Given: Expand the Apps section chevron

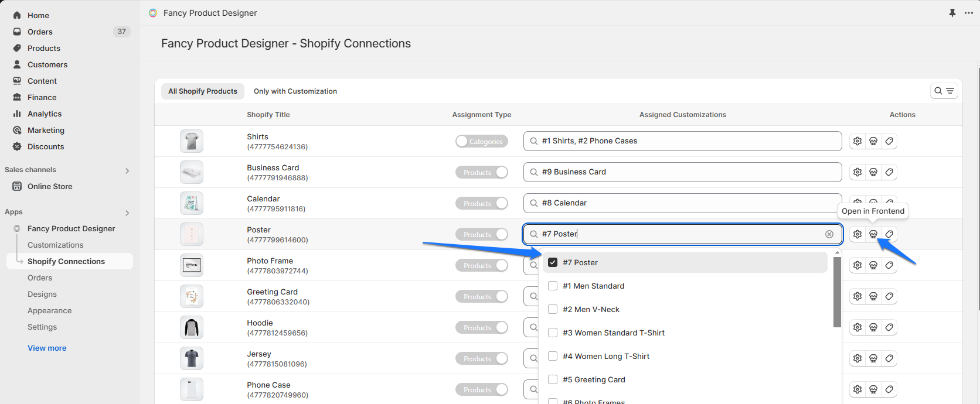Looking at the screenshot, I should tap(127, 213).
